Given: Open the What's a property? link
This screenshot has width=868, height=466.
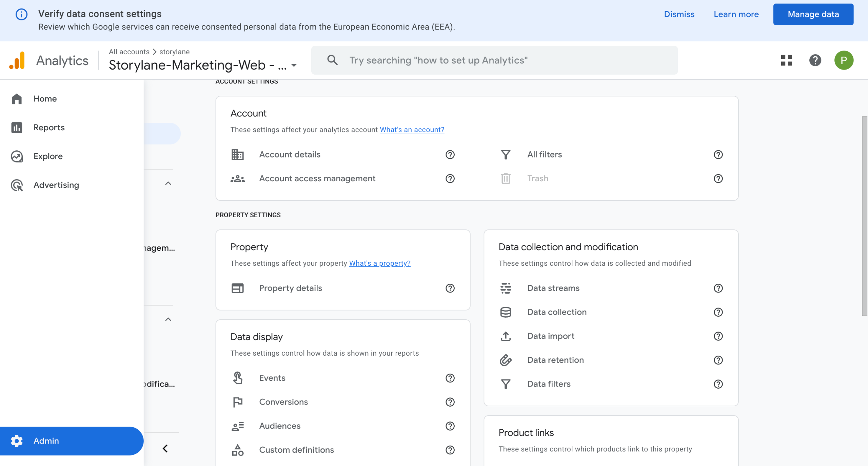Looking at the screenshot, I should click(380, 263).
